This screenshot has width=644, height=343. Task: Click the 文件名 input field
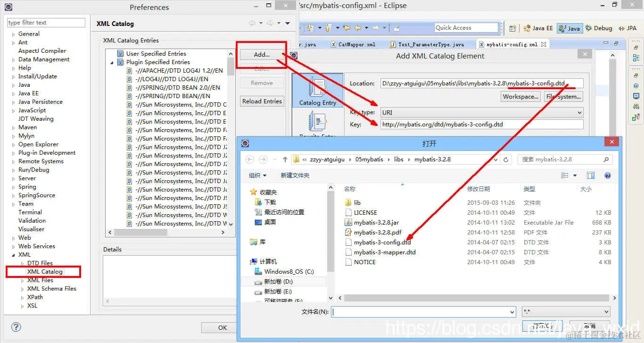(423, 312)
